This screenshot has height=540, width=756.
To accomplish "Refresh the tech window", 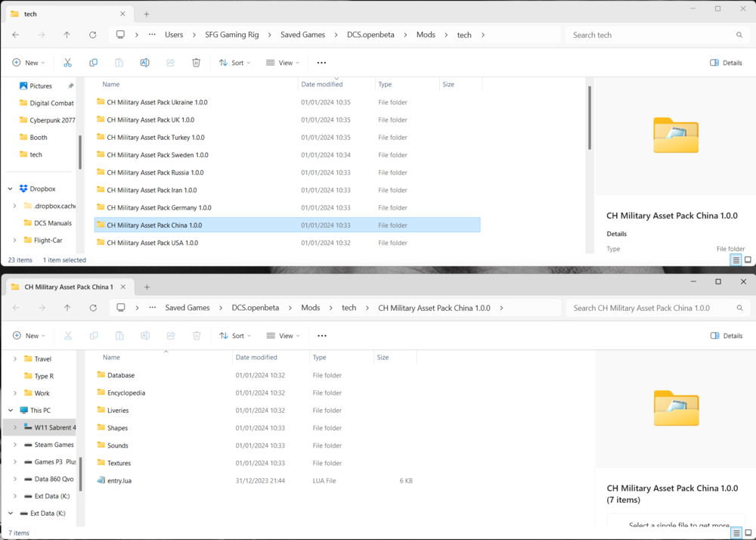I will tap(92, 35).
